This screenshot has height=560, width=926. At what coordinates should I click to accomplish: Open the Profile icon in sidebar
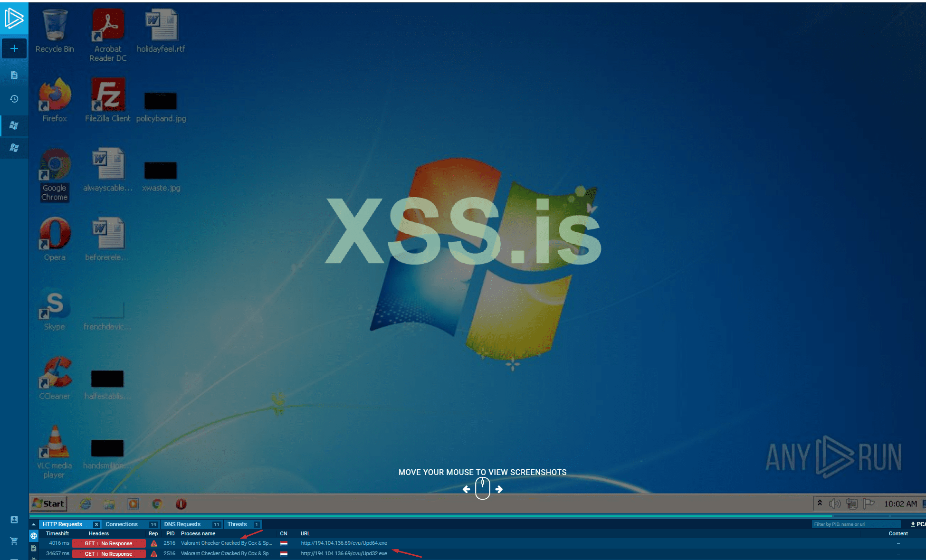click(x=14, y=520)
